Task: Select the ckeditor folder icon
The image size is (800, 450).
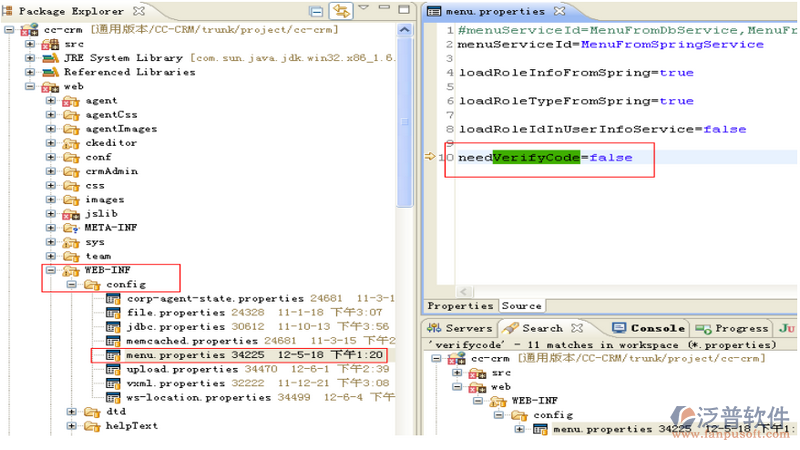Action: pyautogui.click(x=71, y=143)
